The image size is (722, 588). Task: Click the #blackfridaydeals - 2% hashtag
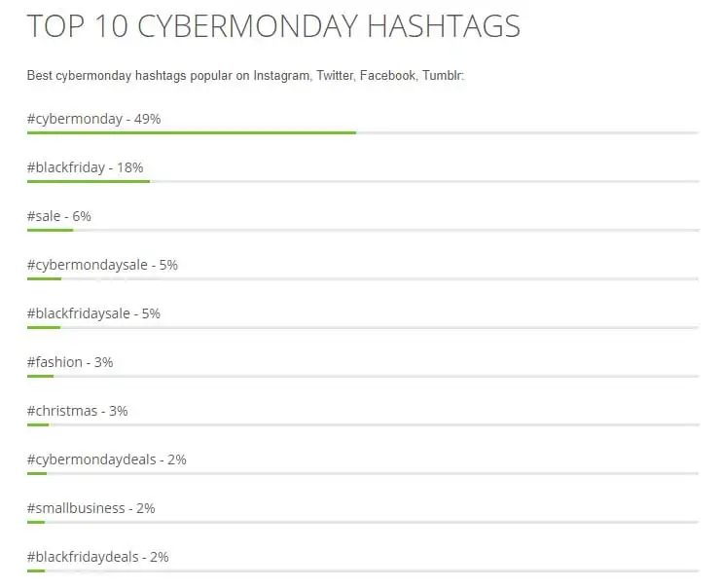point(98,557)
